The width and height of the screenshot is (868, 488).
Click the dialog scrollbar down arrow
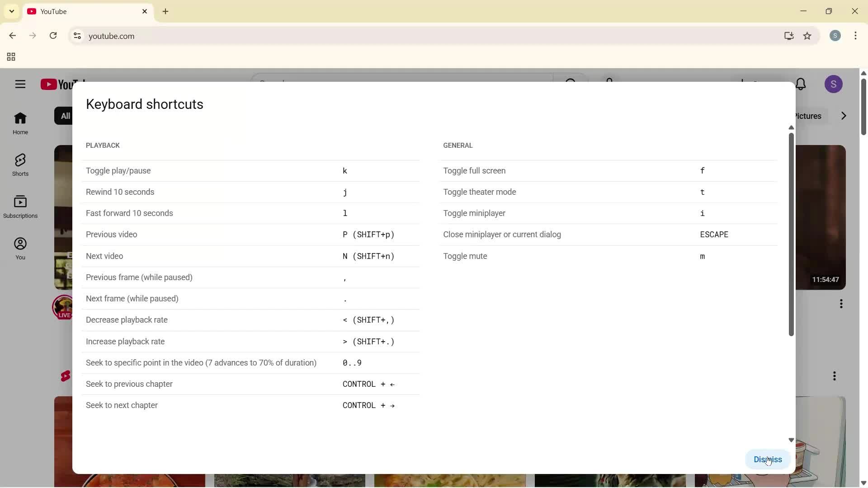pos(790,440)
